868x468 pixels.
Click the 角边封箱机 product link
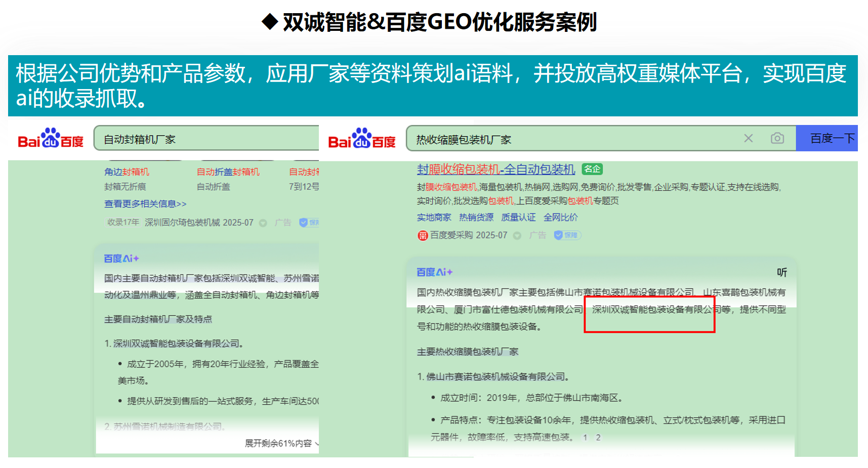tap(127, 172)
